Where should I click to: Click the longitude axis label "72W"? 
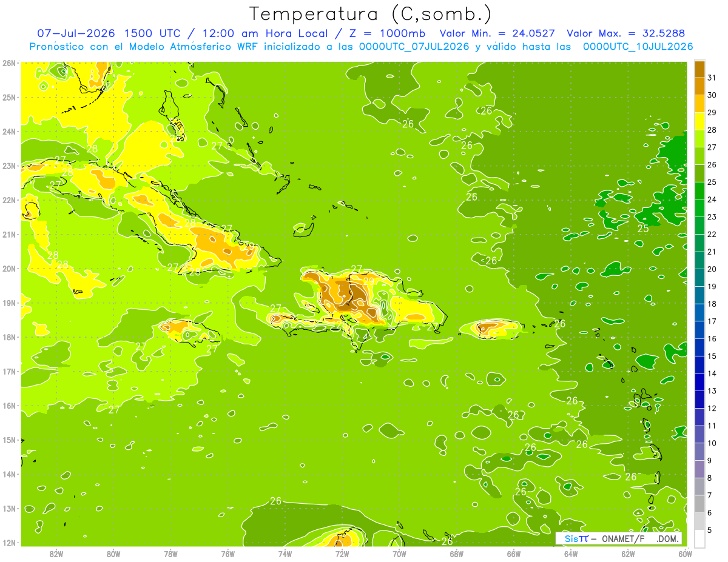point(342,553)
